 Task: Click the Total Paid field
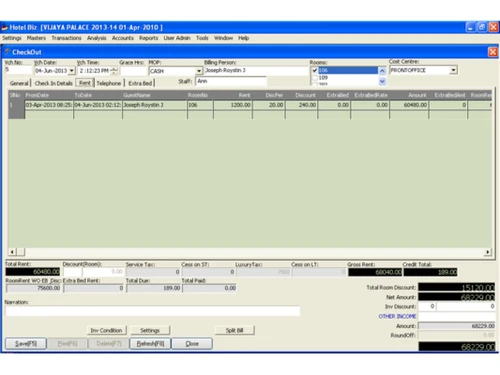209,288
